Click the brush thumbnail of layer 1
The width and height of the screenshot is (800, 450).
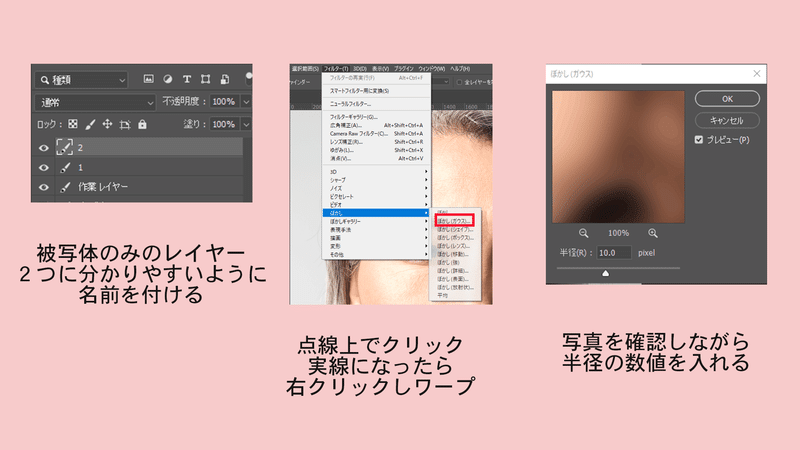click(x=65, y=167)
